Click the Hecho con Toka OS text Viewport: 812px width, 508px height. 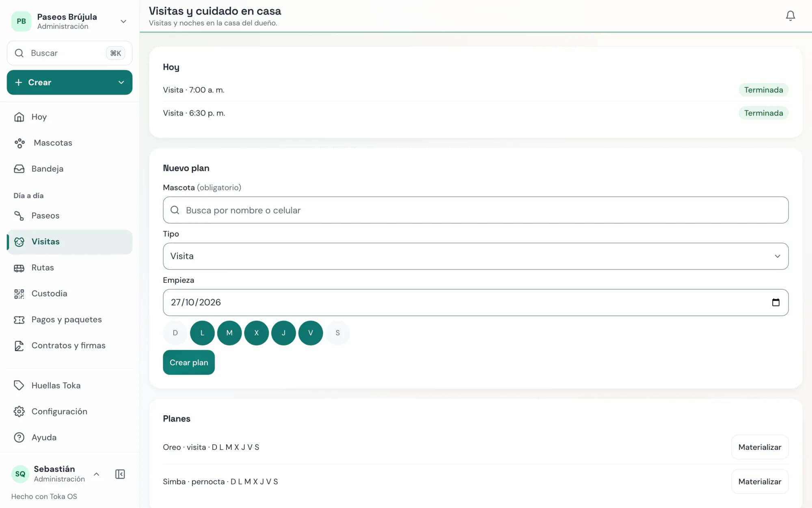44,496
